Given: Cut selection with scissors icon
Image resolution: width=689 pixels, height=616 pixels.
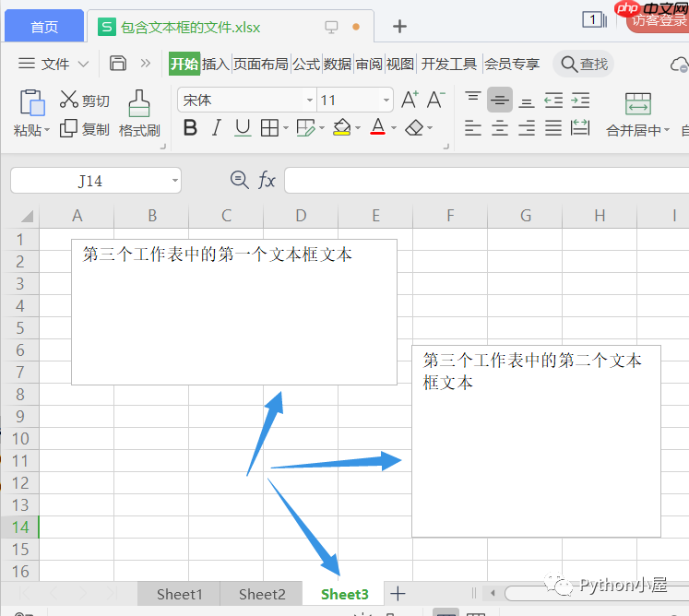Looking at the screenshot, I should pyautogui.click(x=69, y=100).
